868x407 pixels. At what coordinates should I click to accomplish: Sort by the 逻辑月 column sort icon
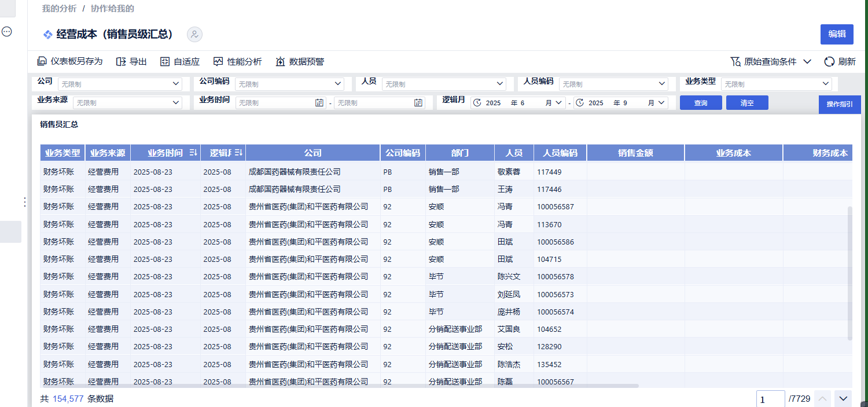coord(238,153)
